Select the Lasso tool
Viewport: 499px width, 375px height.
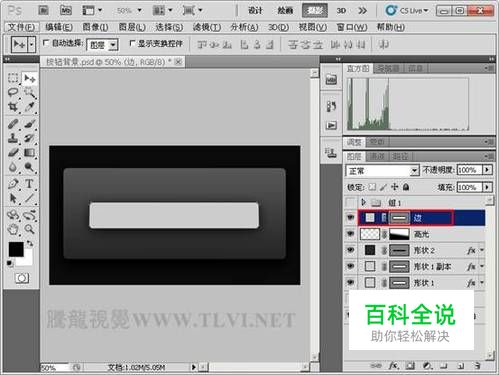click(x=13, y=92)
